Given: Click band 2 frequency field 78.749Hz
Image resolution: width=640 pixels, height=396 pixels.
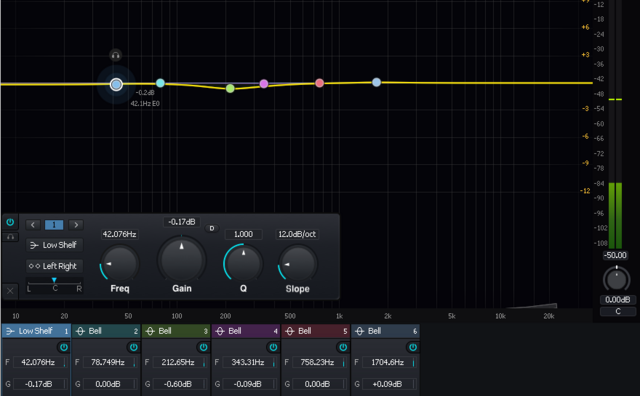Looking at the screenshot, I should click(x=110, y=362).
